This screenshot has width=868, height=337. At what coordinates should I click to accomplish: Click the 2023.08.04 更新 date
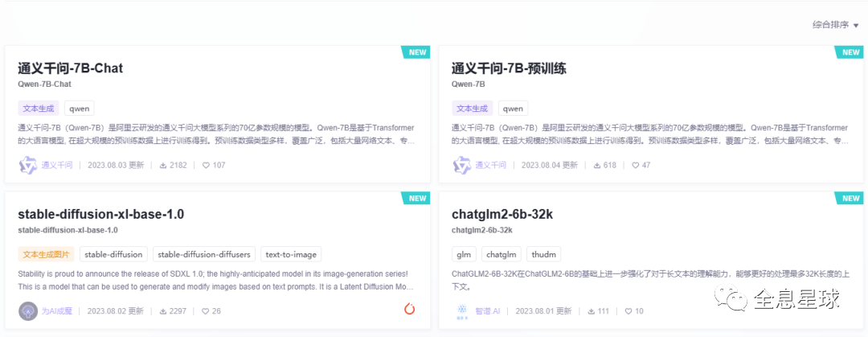[x=550, y=165]
